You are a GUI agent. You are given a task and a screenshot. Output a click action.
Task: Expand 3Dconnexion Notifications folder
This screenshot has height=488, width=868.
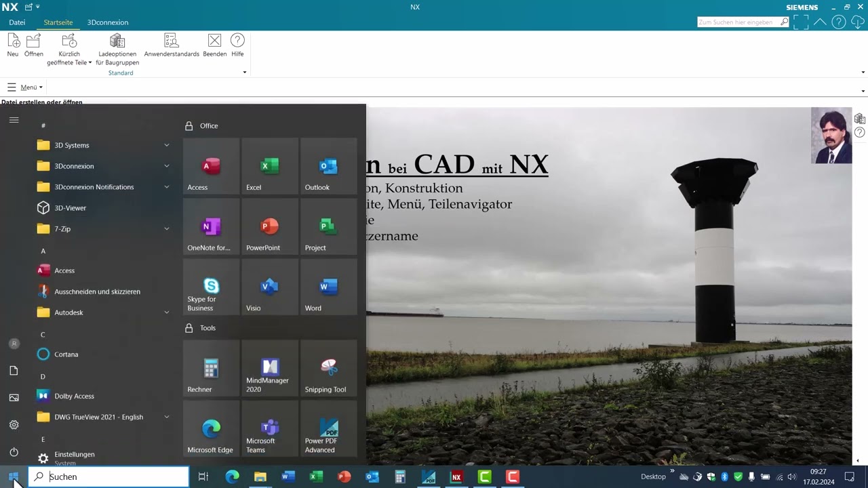pyautogui.click(x=104, y=187)
